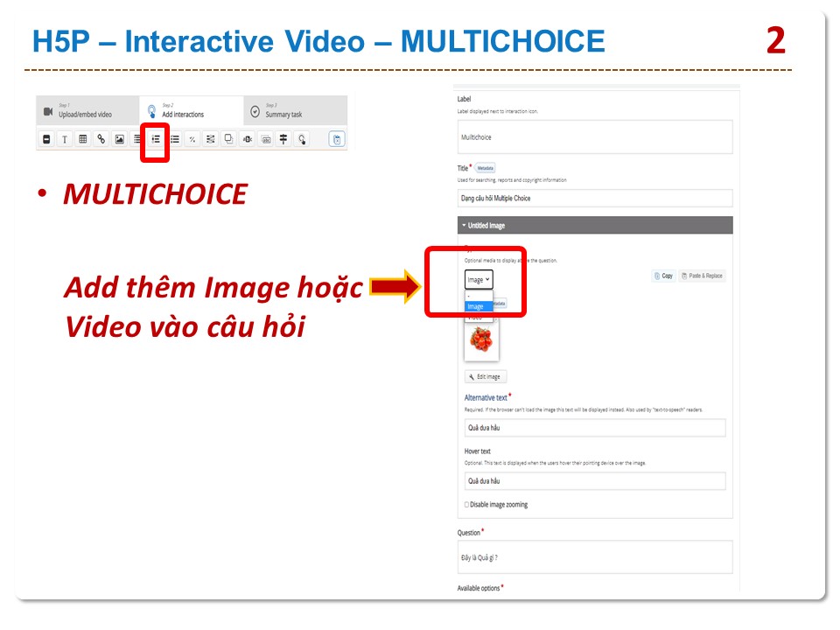Click the Crossroads signpost icon
The image size is (840, 630).
[283, 139]
